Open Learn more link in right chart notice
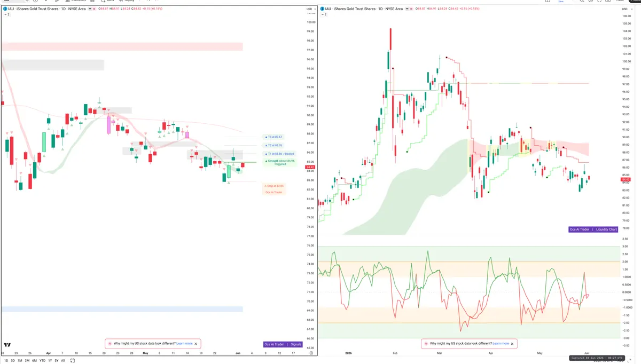 [x=501, y=344]
